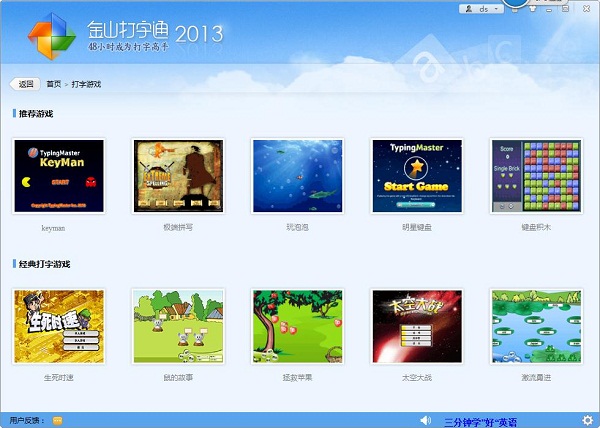Launch the KeyMan game thumbnail
Image resolution: width=600 pixels, height=428 pixels.
pos(59,176)
